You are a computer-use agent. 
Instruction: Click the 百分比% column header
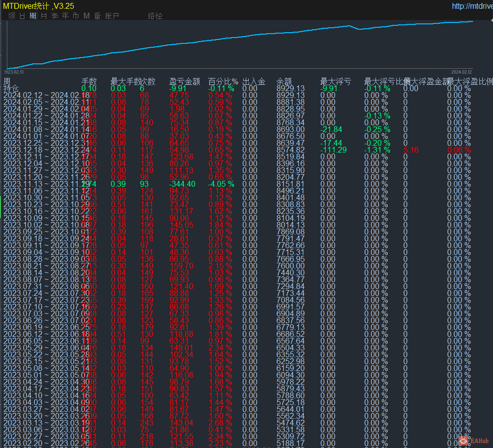pos(223,81)
